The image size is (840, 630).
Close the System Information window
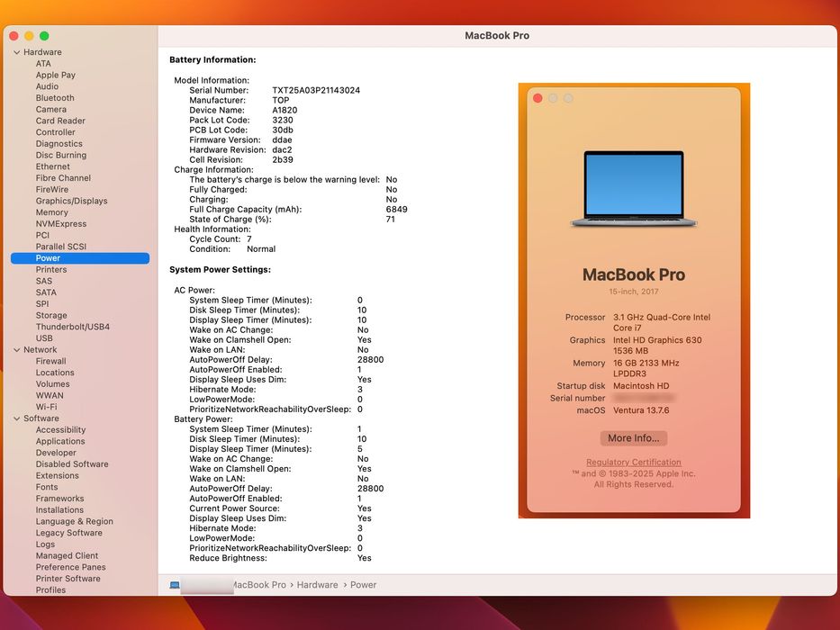click(x=14, y=36)
